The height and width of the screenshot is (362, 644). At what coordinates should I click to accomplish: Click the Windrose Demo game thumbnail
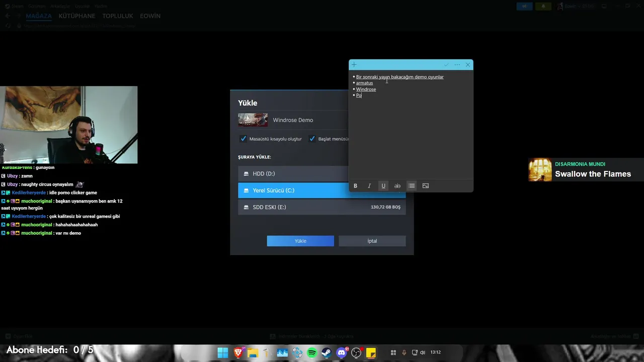click(x=253, y=120)
